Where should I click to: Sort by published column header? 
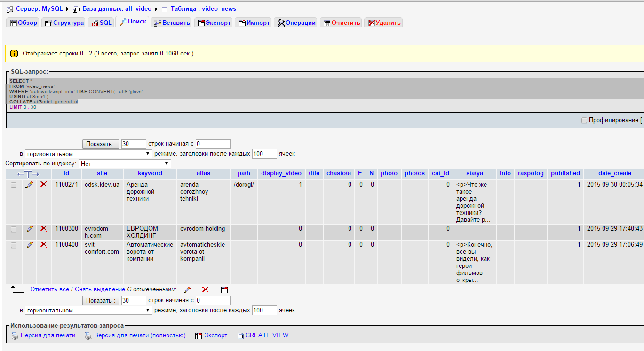click(565, 173)
